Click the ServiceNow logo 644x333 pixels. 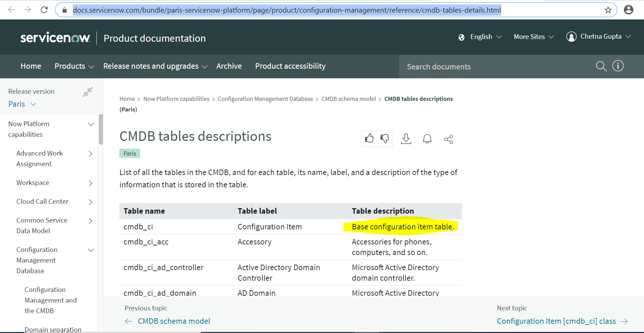click(x=55, y=37)
